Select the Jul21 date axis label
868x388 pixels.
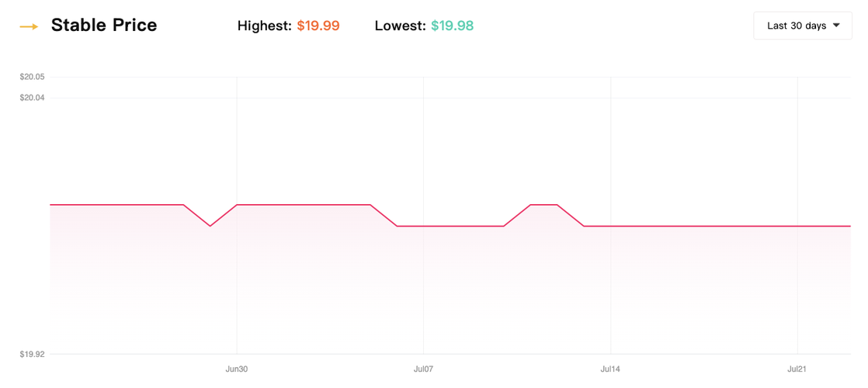tap(797, 369)
